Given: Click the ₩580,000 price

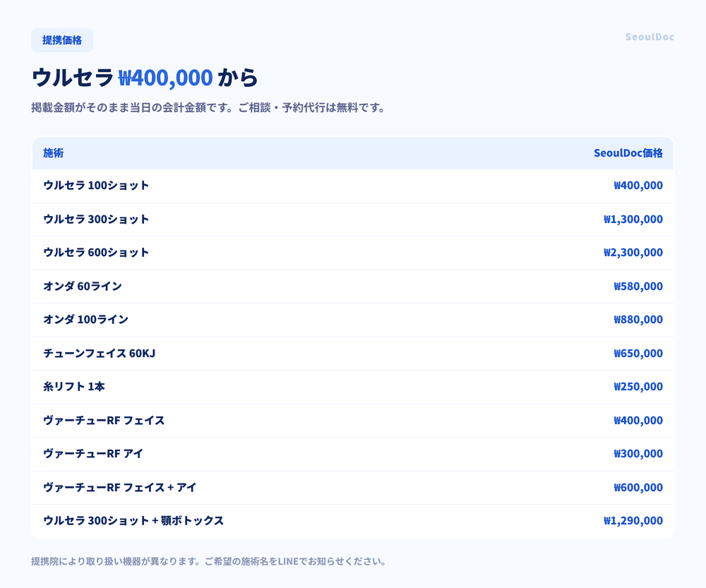Looking at the screenshot, I should click(x=638, y=287).
